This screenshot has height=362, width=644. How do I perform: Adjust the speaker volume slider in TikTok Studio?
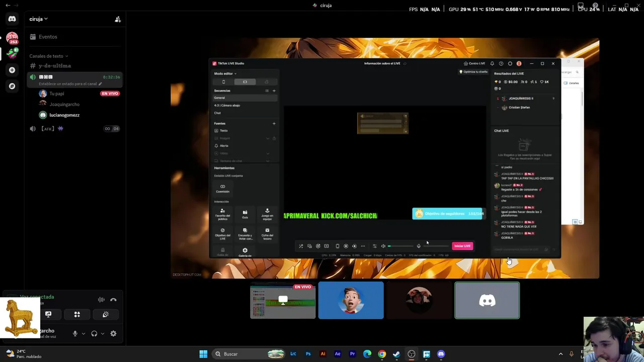(x=400, y=246)
